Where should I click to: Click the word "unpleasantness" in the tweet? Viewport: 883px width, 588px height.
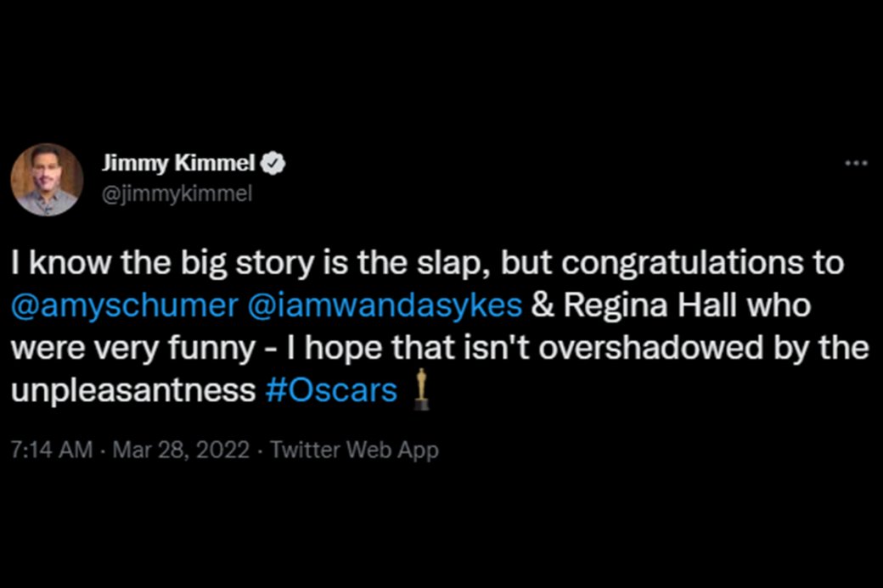click(133, 390)
